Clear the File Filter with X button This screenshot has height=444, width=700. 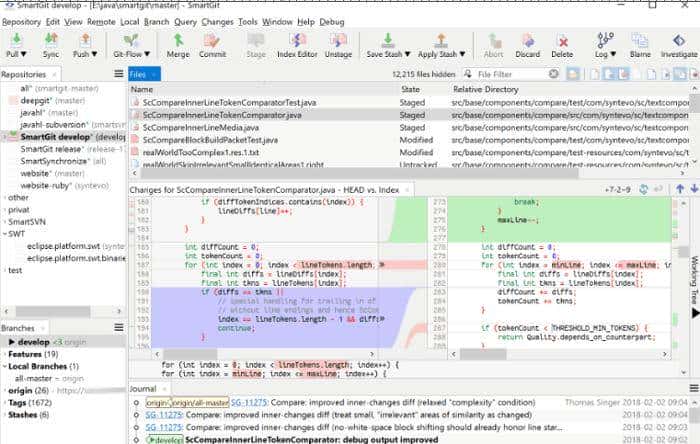tap(553, 74)
